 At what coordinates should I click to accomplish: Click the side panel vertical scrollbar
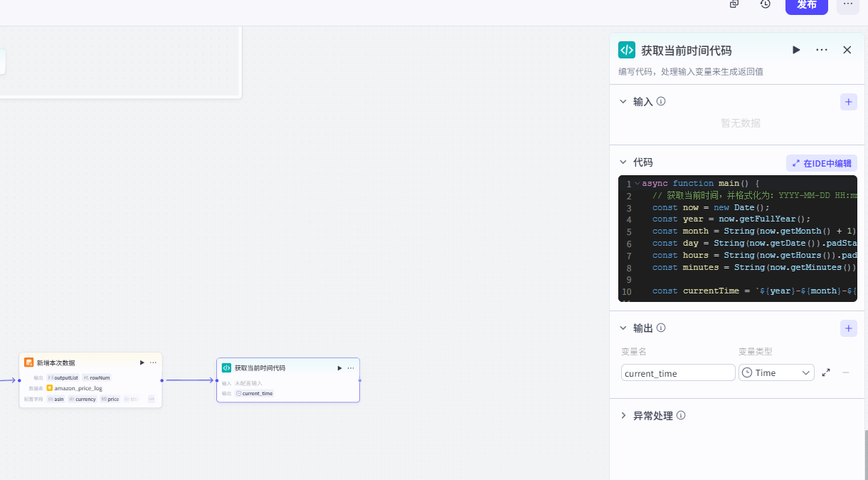point(866,456)
